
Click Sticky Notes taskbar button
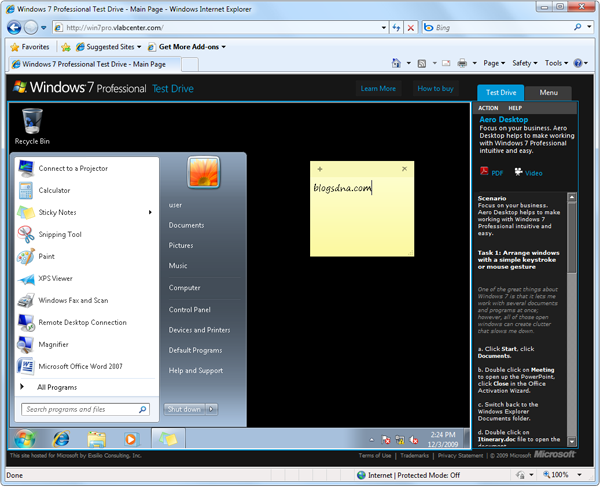point(169,438)
